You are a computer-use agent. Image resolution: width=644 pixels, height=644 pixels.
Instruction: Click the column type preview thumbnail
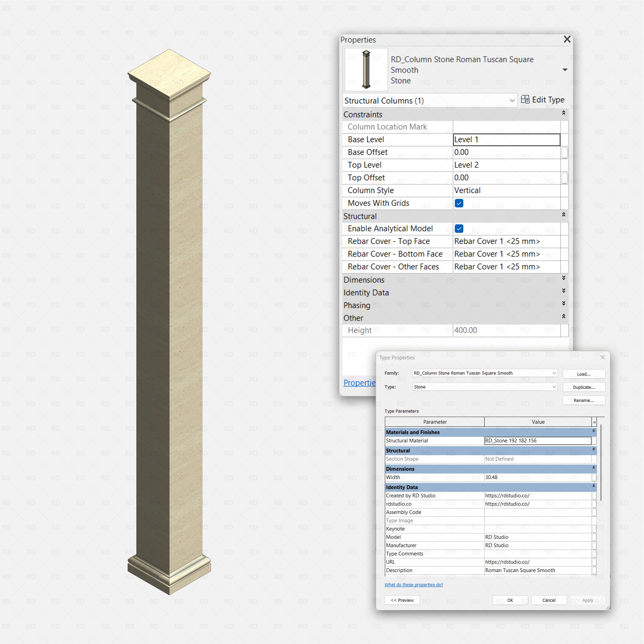click(x=365, y=69)
